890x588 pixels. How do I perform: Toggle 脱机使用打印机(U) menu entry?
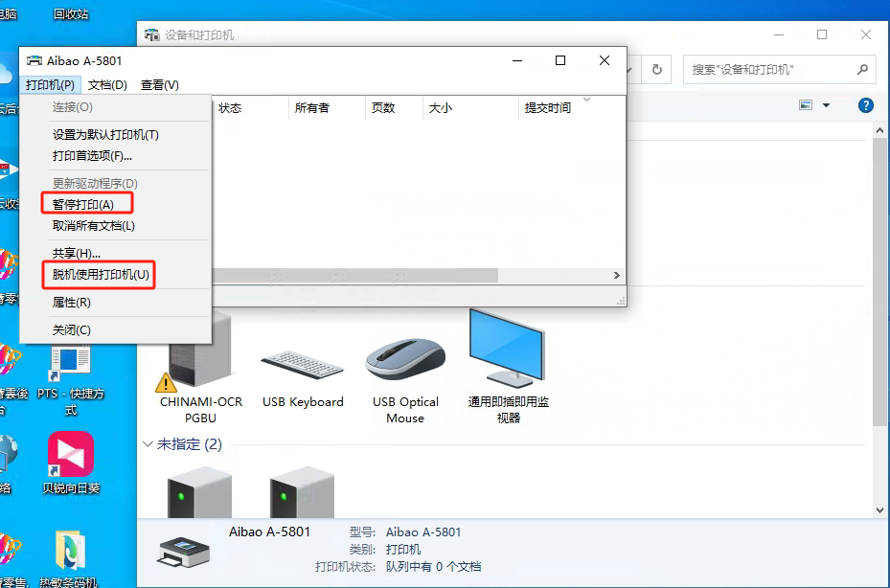pyautogui.click(x=101, y=275)
